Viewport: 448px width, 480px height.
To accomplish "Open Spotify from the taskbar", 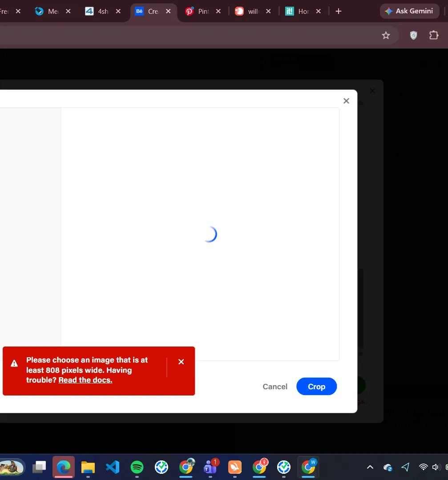I will 137,467.
